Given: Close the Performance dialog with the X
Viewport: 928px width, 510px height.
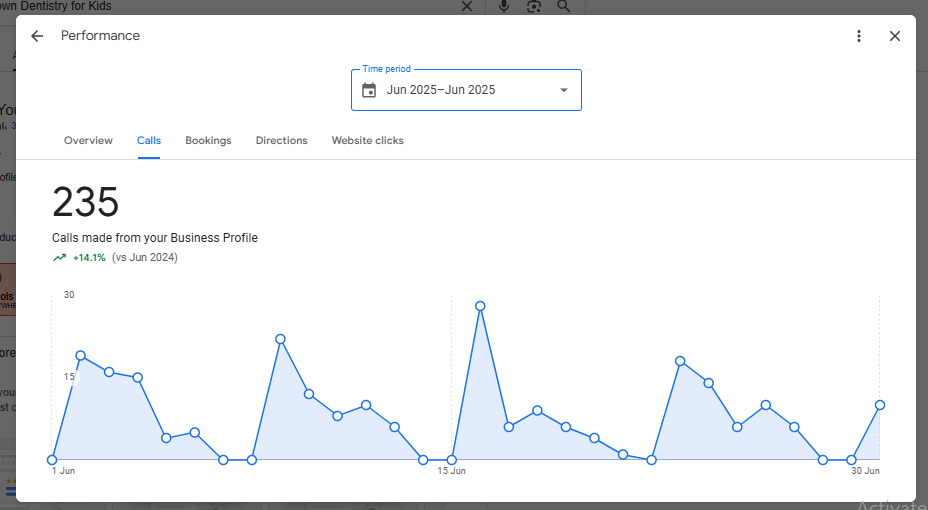Looking at the screenshot, I should click(895, 36).
